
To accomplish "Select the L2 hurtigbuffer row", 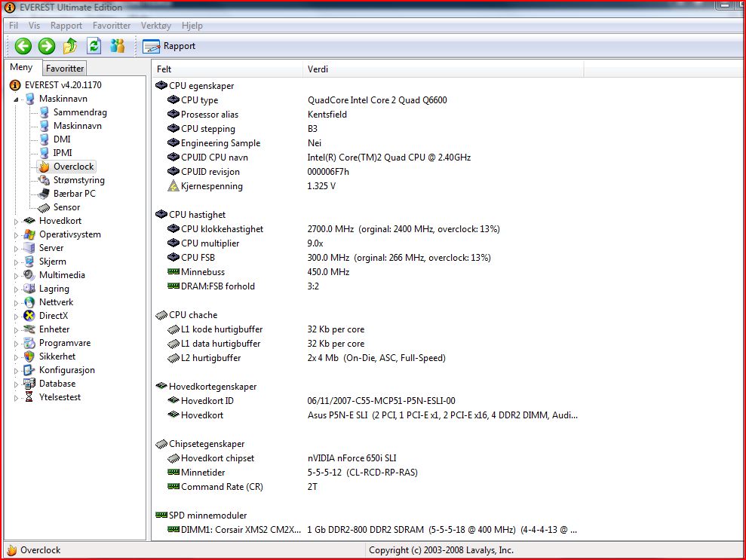I will [x=367, y=358].
